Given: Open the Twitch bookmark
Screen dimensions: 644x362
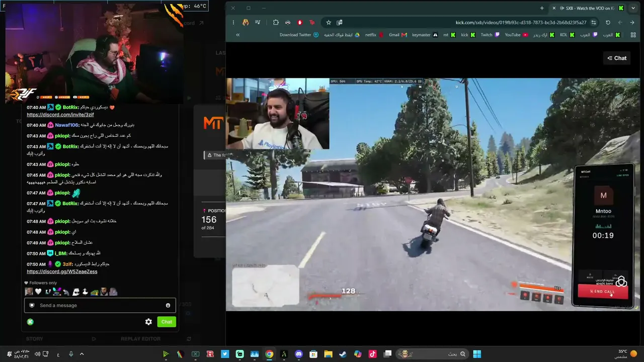Looking at the screenshot, I should click(490, 35).
